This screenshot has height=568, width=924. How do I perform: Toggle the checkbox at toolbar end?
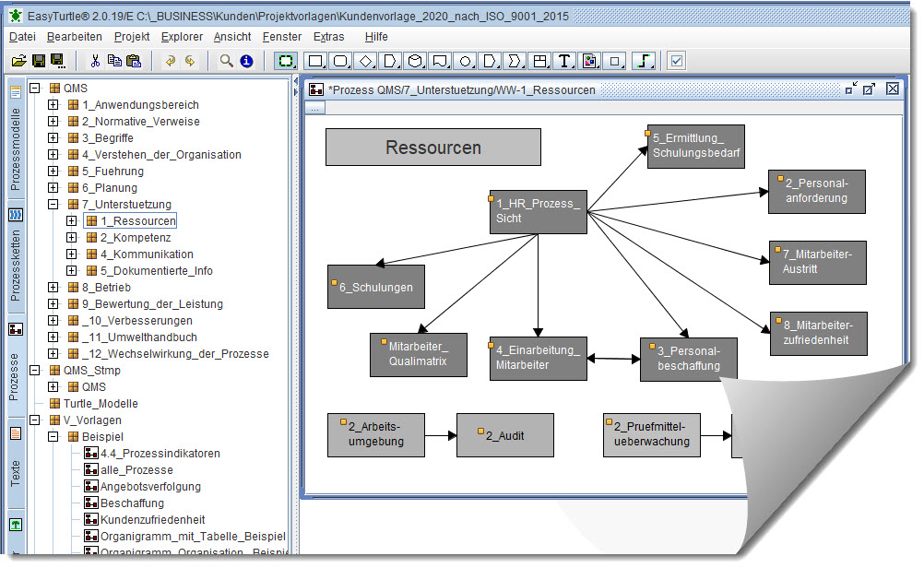coord(677,61)
